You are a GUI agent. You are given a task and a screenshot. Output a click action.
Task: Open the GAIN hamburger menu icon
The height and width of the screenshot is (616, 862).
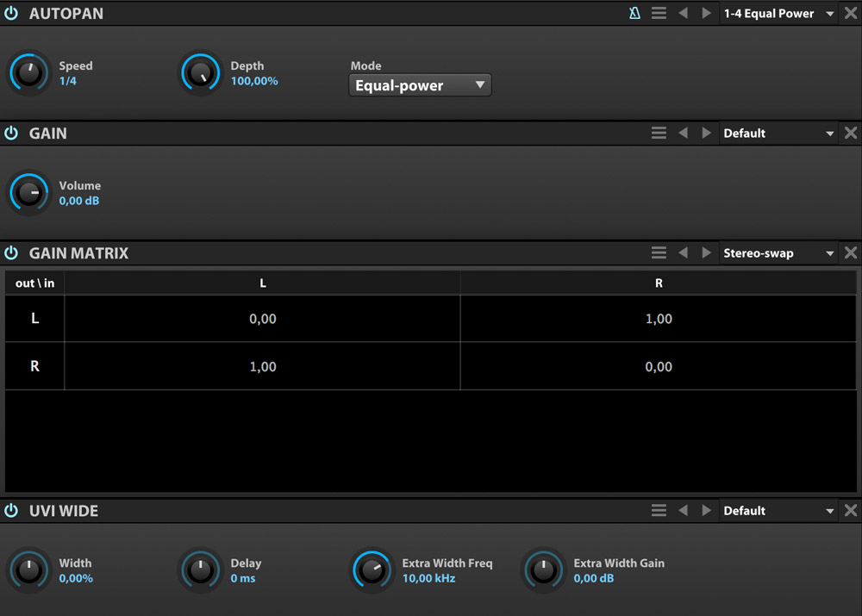659,133
